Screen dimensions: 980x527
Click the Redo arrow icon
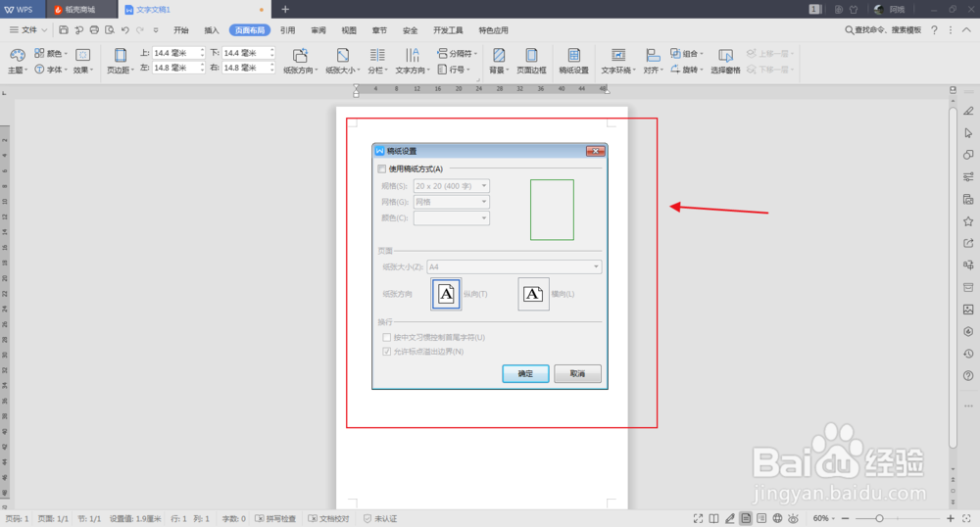pos(140,30)
